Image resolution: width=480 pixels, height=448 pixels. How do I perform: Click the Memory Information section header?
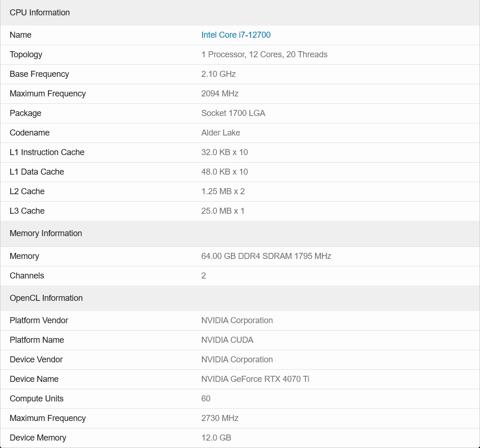[46, 233]
